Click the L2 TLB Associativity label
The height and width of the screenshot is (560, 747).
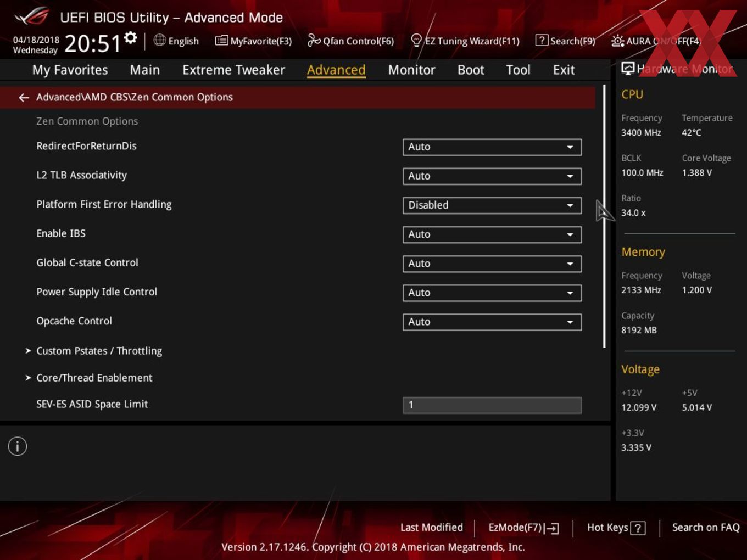(81, 175)
